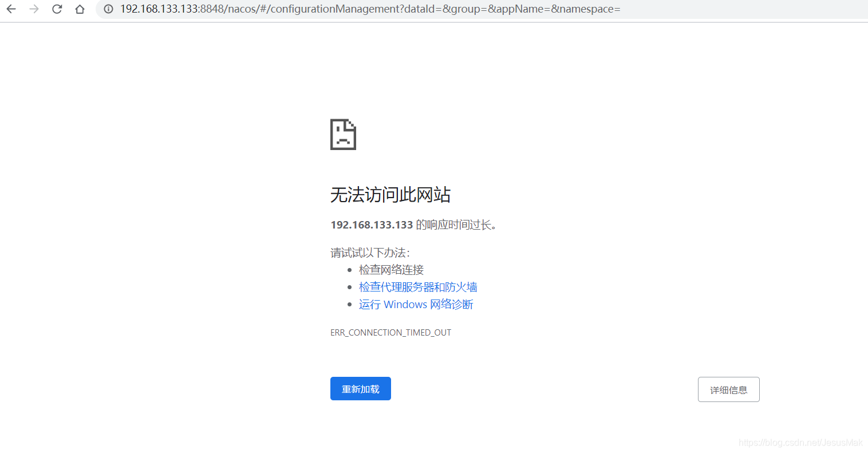868x453 pixels.
Task: Click the 请试试以下办法 hint text
Action: click(370, 253)
